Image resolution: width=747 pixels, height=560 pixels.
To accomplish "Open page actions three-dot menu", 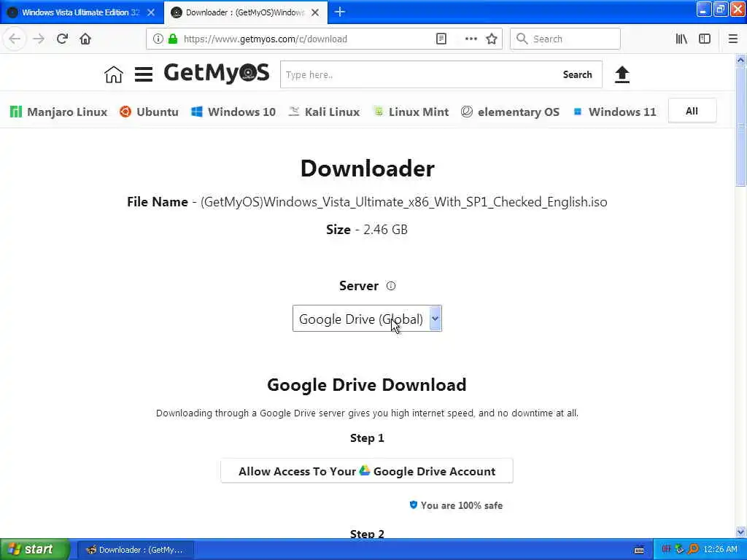I will pos(471,39).
